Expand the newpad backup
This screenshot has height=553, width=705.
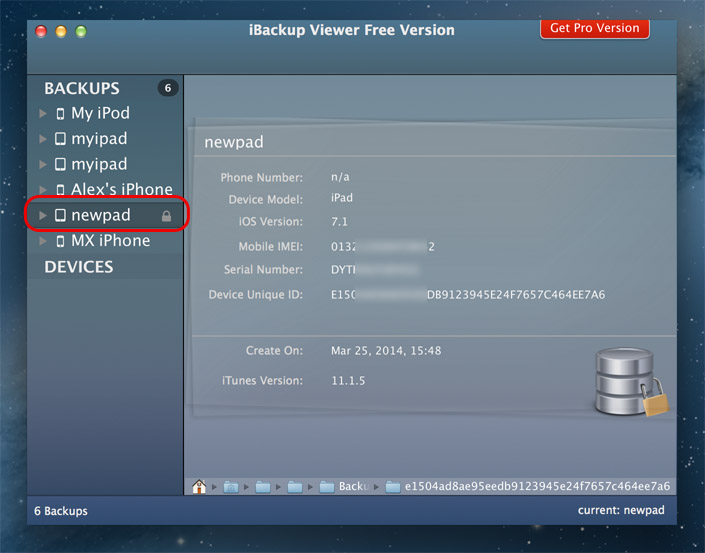(43, 215)
